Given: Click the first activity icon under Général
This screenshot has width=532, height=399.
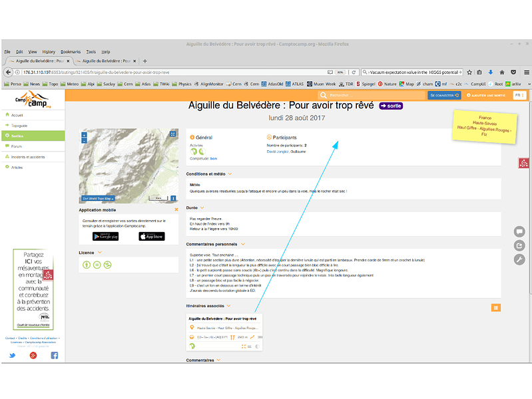Looking at the screenshot, I should (193, 152).
